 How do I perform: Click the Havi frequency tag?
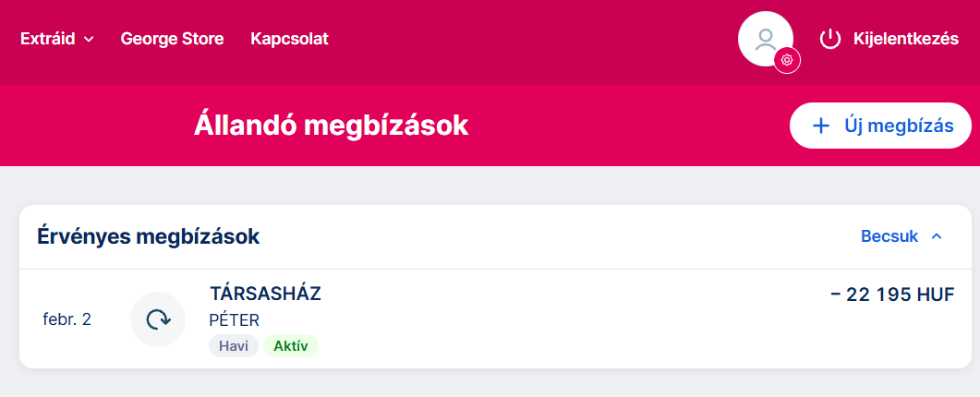[233, 346]
